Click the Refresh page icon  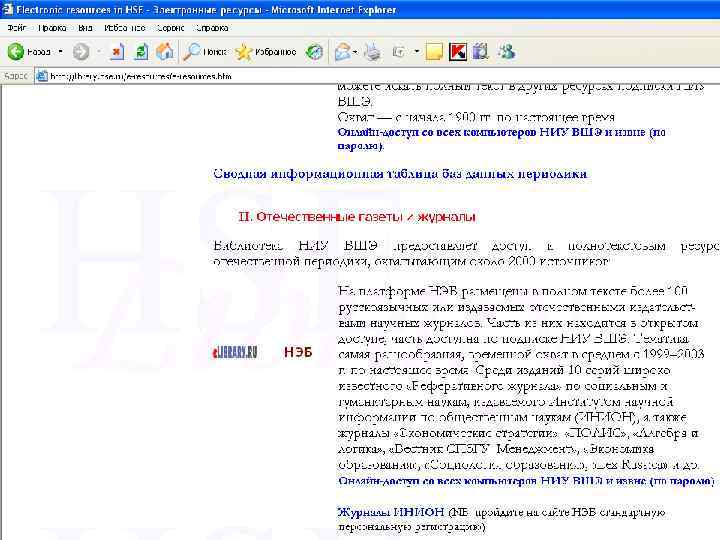click(141, 52)
